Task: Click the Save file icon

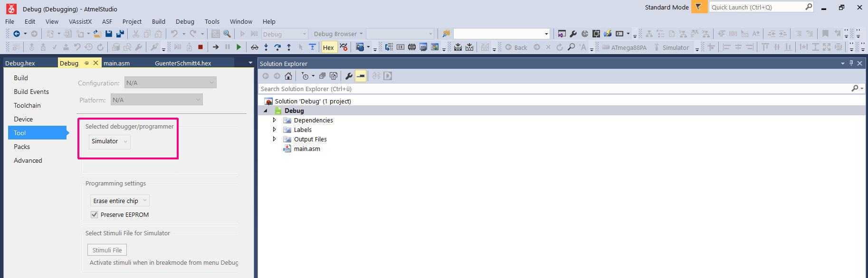Action: pyautogui.click(x=109, y=34)
